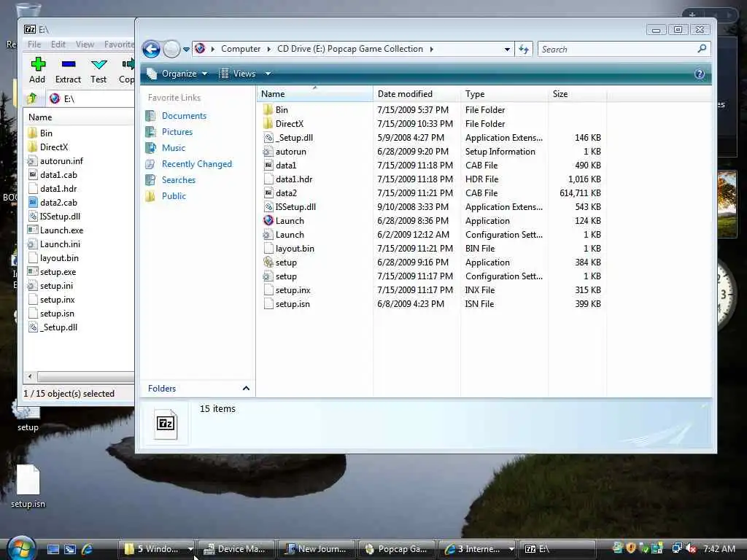747x560 pixels.
Task: Expand the Folders pane chevron
Action: point(246,389)
